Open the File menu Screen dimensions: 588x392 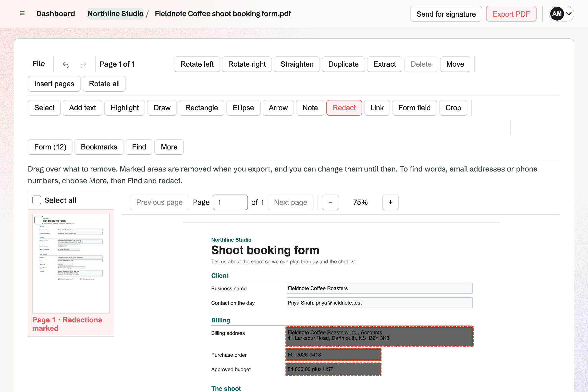pyautogui.click(x=39, y=64)
